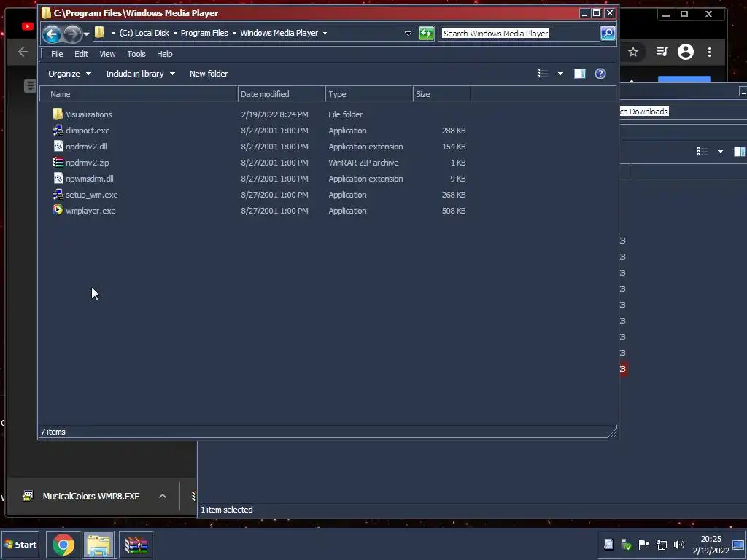The height and width of the screenshot is (560, 747).
Task: Click the volume speaker tray icon
Action: tap(679, 545)
